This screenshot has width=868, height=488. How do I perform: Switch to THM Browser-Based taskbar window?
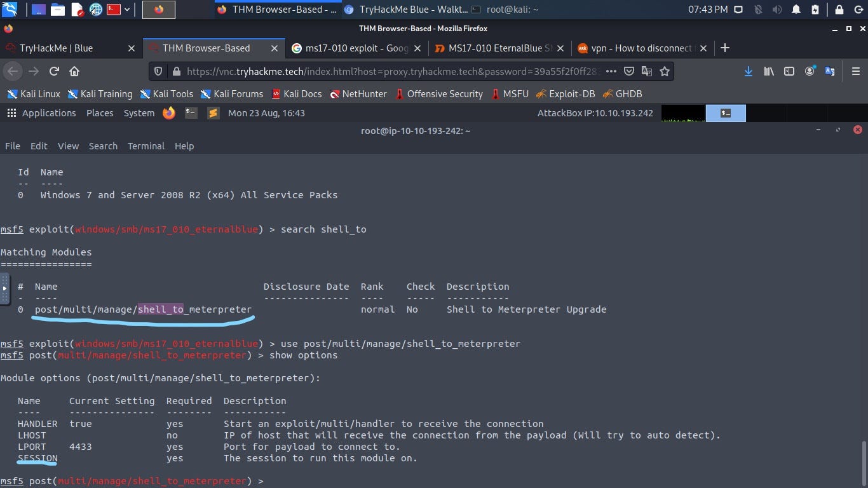[x=277, y=10]
